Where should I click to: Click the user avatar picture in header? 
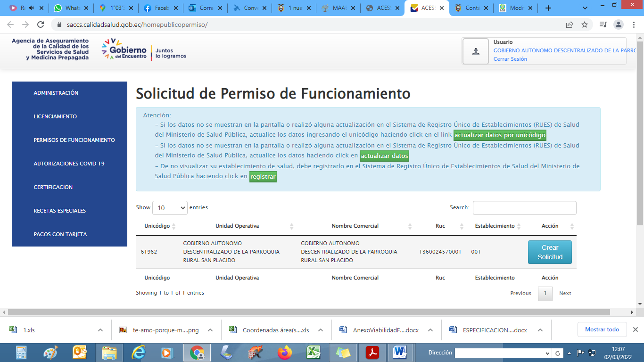pos(476,51)
